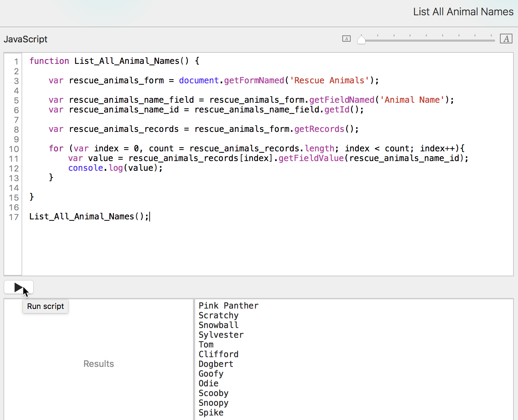Image resolution: width=518 pixels, height=420 pixels.
Task: Click Clifford in the results output
Action: click(x=218, y=354)
